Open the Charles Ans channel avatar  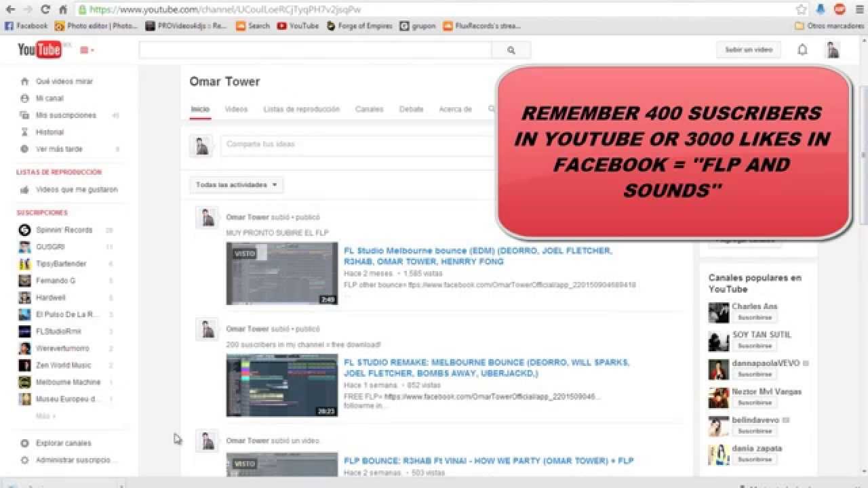coord(719,312)
